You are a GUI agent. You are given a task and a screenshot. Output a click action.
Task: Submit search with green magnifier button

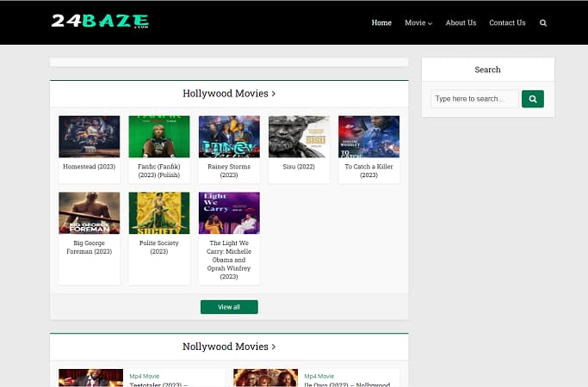click(x=533, y=99)
